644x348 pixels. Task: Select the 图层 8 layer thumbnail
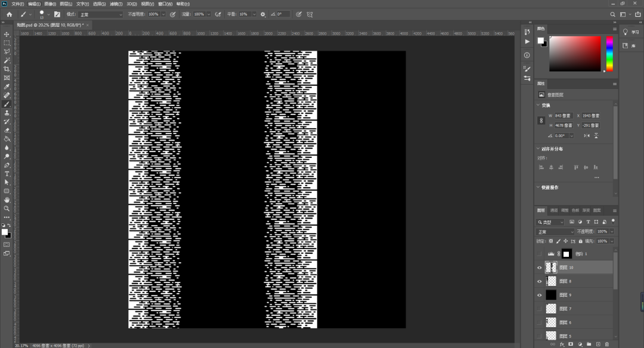pos(551,281)
